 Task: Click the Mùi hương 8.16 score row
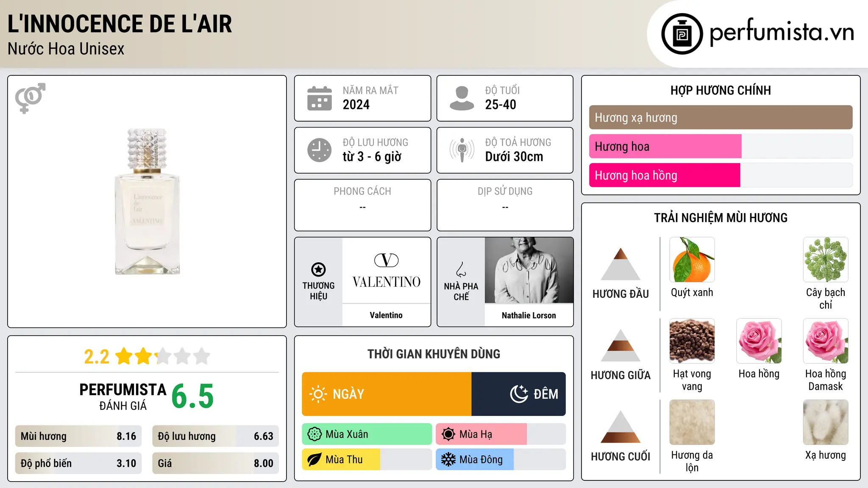78,436
